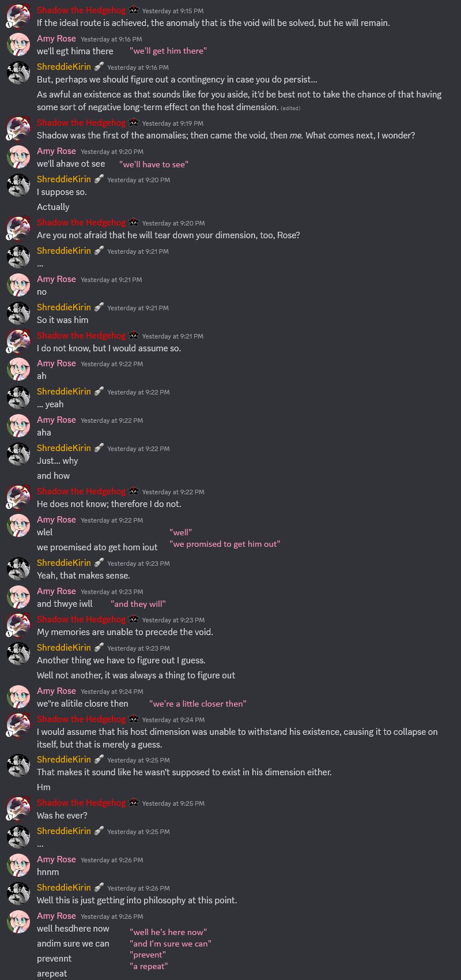The height and width of the screenshot is (980, 461).
Task: Click ShreddieKirin's role badge above "Yeah, that makes sense."
Action: 99,562
